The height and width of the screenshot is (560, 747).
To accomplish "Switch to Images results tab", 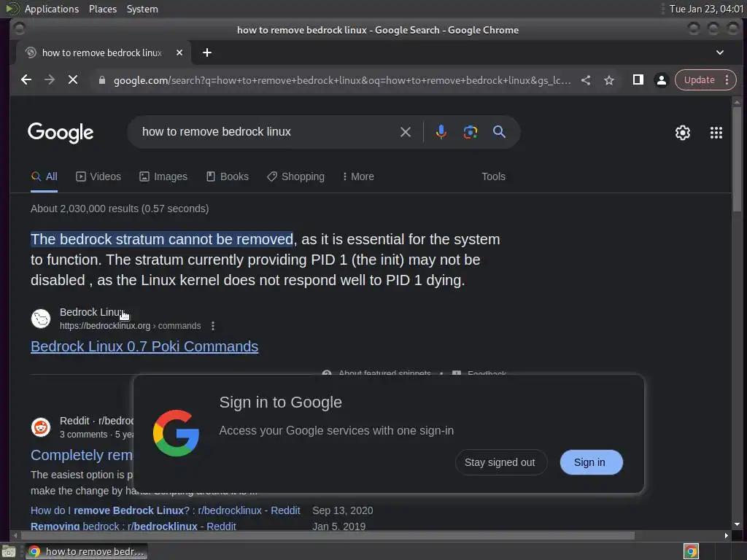I will [163, 176].
